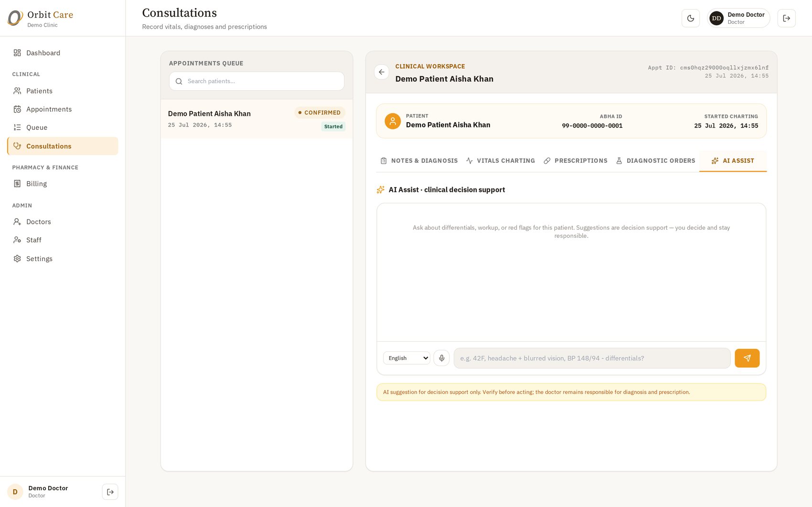Open Dashboard from the sidebar
Screen dimensions: 812x507
point(63,53)
